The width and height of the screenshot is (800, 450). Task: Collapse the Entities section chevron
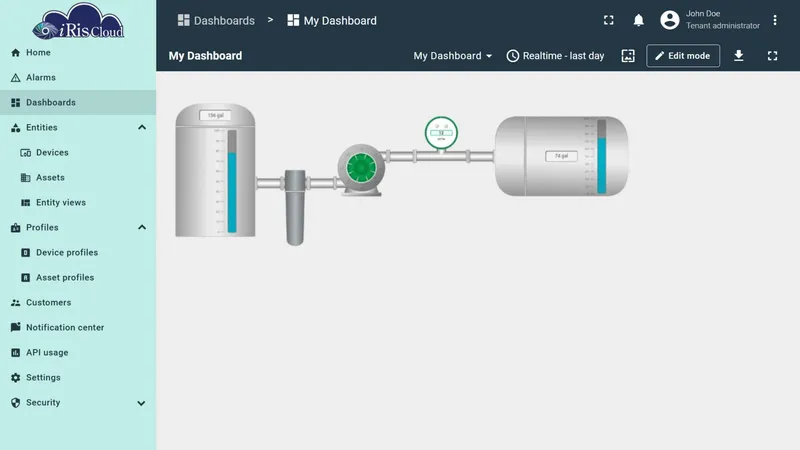142,128
